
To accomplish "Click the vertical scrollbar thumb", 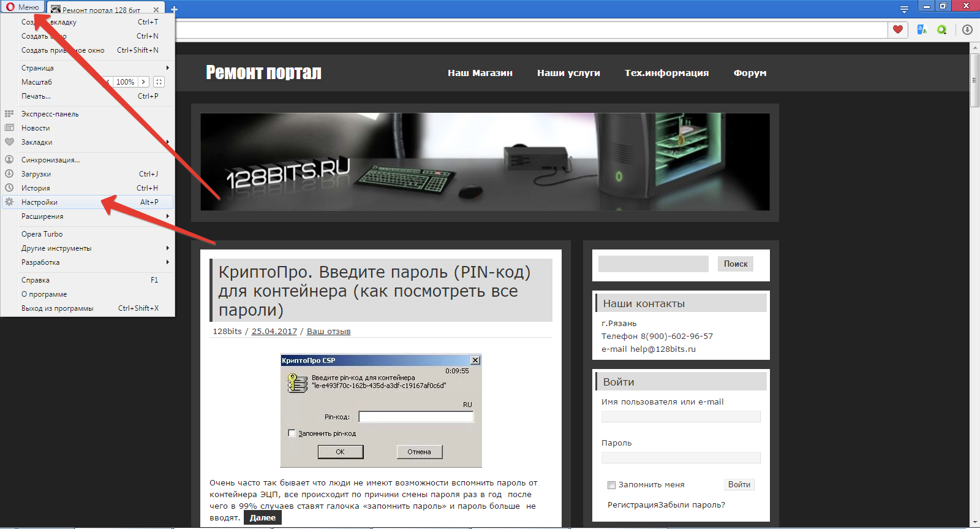I will click(x=974, y=80).
